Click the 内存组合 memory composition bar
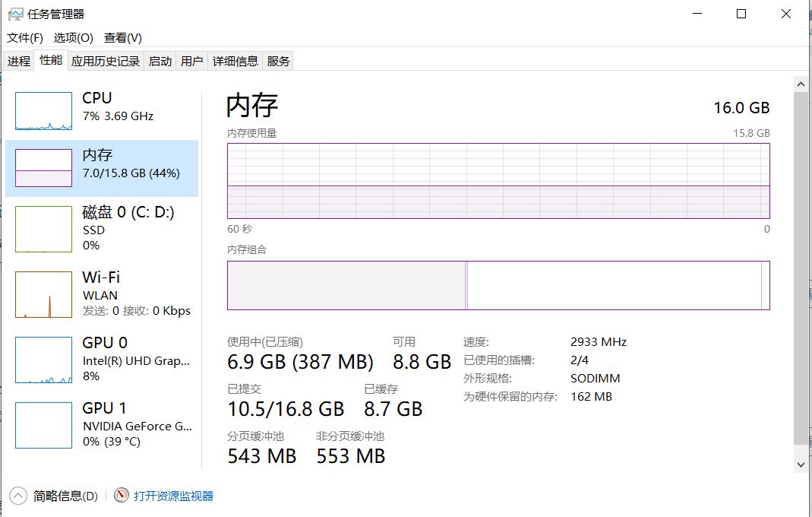This screenshot has width=812, height=517. click(x=498, y=286)
